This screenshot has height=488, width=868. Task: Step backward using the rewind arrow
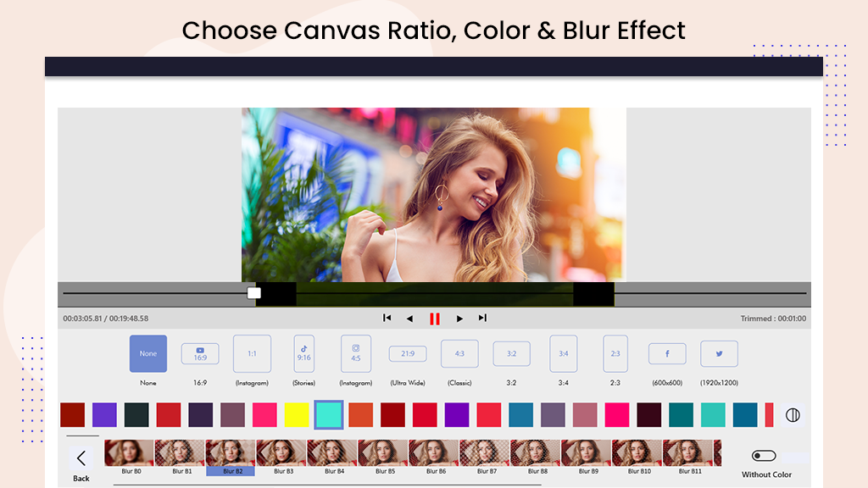pyautogui.click(x=409, y=319)
